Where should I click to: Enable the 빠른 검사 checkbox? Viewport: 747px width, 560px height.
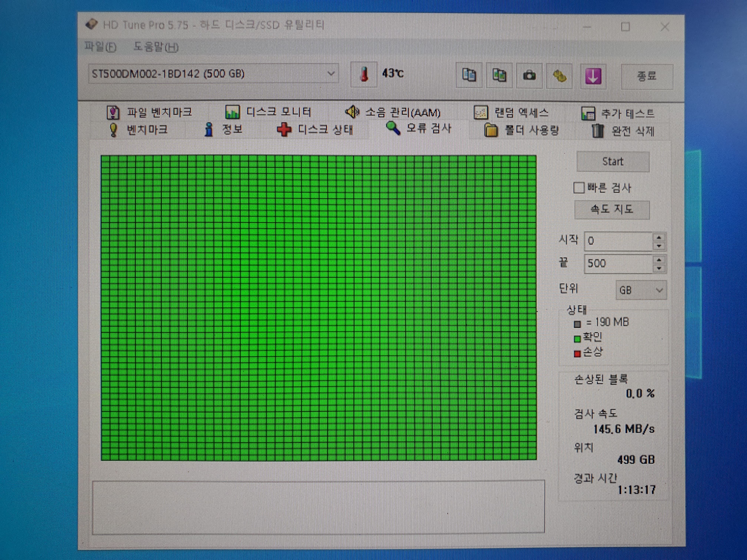[x=579, y=188]
